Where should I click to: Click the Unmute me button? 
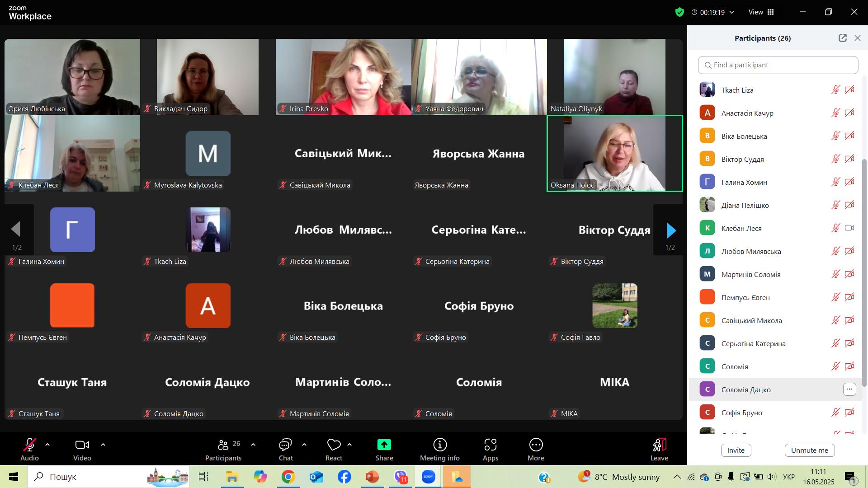(x=810, y=450)
